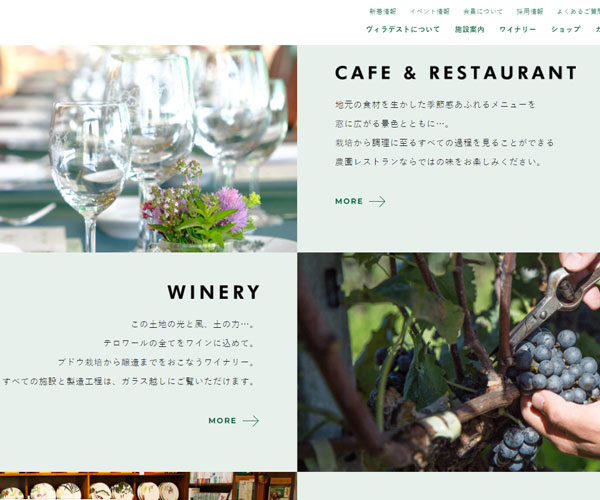Click the arrow icon beside Winery MORE

(251, 421)
